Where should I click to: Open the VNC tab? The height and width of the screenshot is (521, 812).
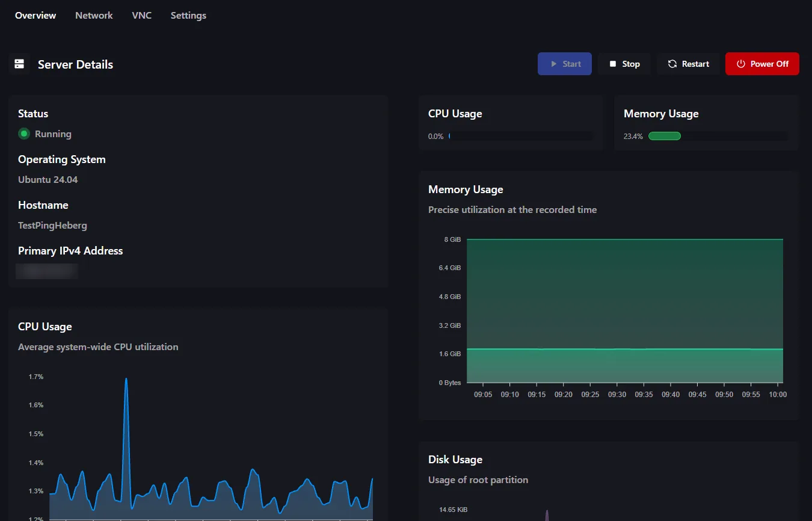tap(141, 16)
